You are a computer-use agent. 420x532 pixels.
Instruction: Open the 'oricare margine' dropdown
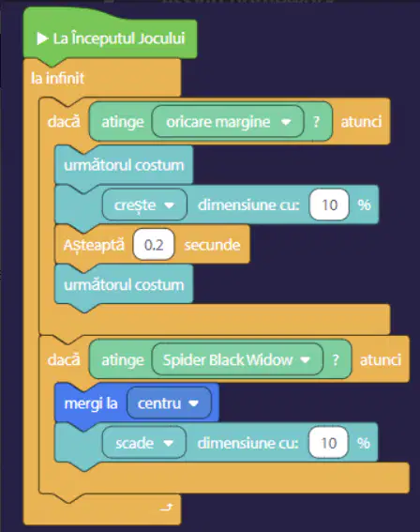tap(228, 121)
